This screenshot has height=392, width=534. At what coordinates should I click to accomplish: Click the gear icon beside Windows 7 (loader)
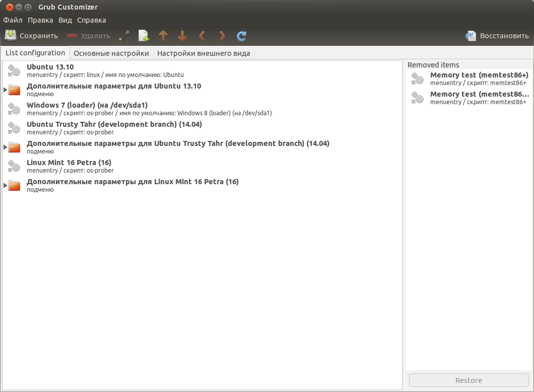pyautogui.click(x=14, y=109)
